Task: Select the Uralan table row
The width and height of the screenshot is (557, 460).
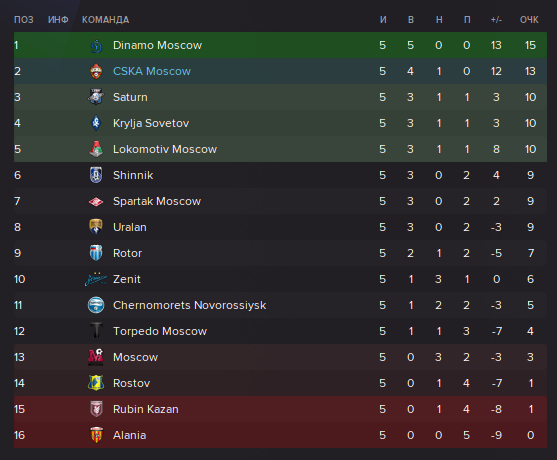Action: (280, 227)
